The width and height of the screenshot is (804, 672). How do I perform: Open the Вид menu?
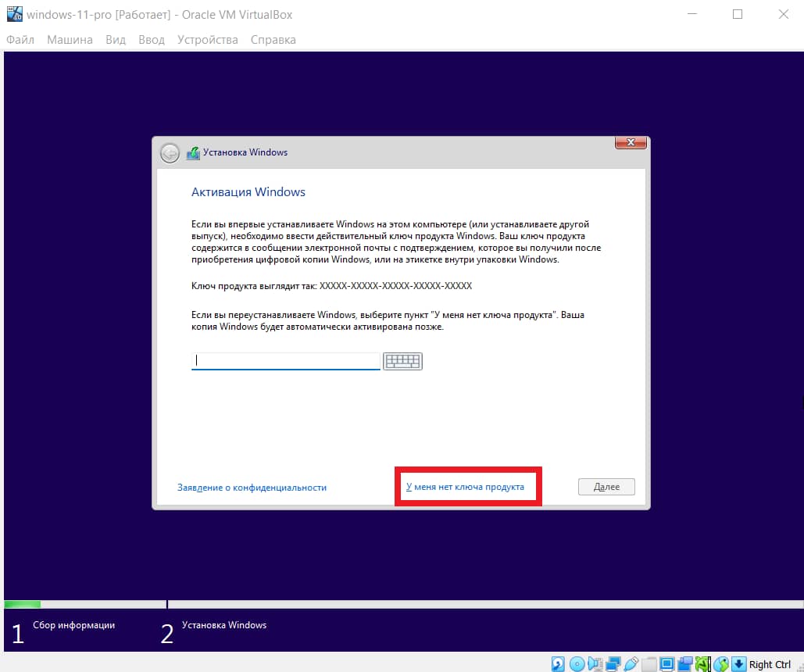point(116,40)
